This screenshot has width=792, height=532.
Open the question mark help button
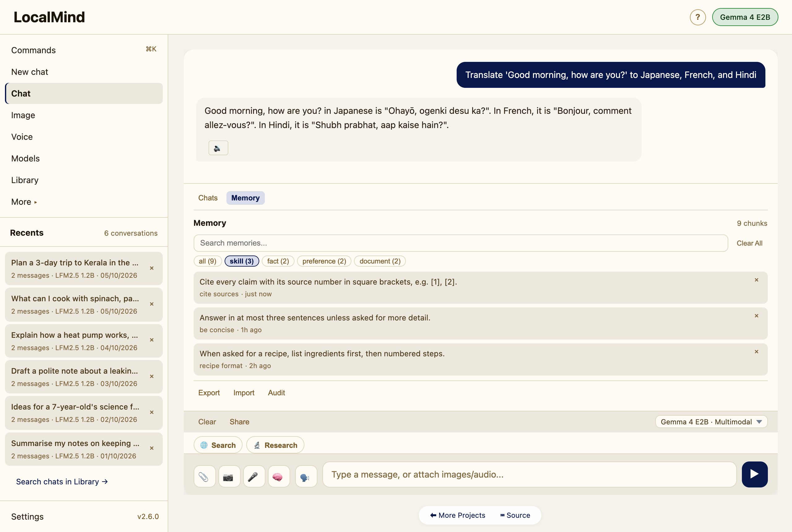tap(697, 17)
